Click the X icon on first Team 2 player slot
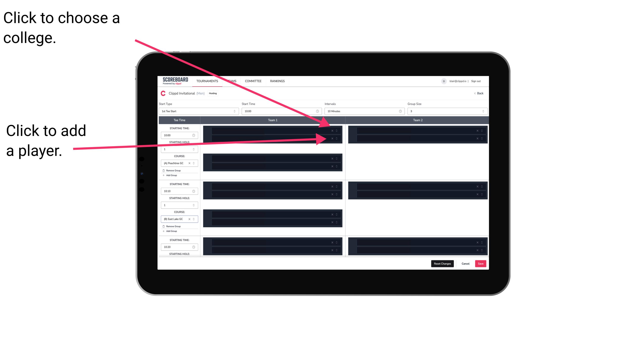The width and height of the screenshot is (644, 346). [x=477, y=131]
